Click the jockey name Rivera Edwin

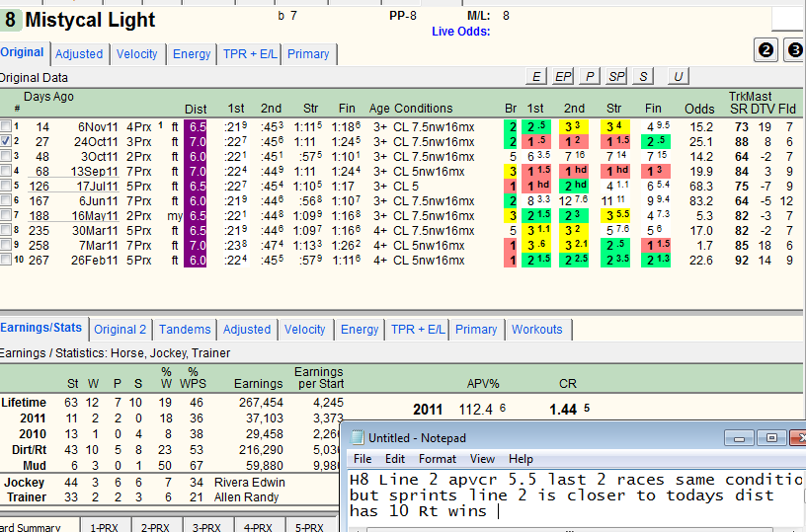(250, 483)
